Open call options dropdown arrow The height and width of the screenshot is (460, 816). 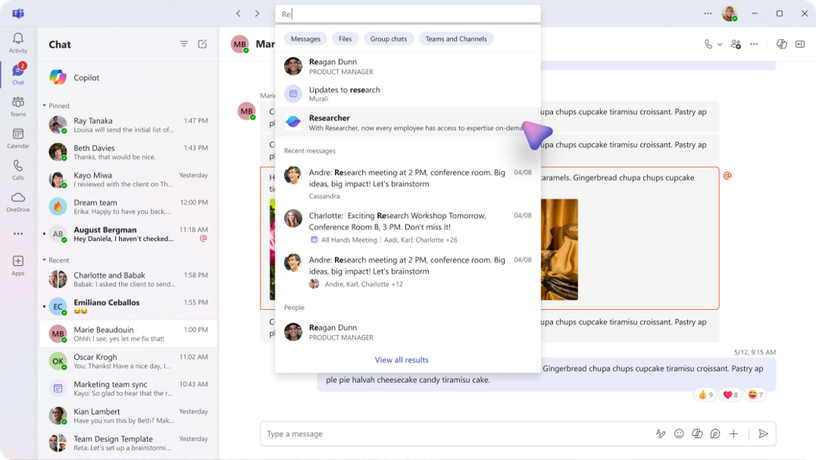[x=720, y=45]
